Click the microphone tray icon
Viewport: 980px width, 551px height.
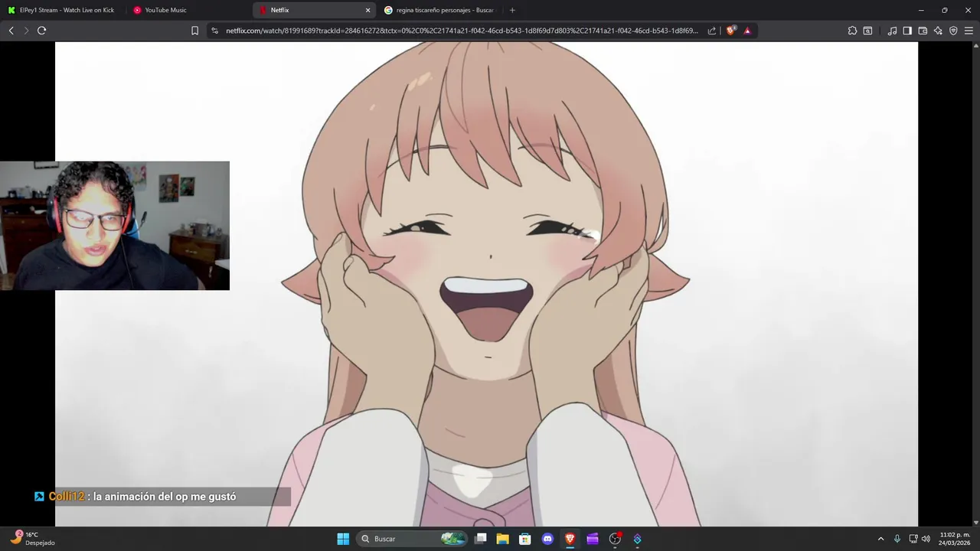click(x=897, y=539)
